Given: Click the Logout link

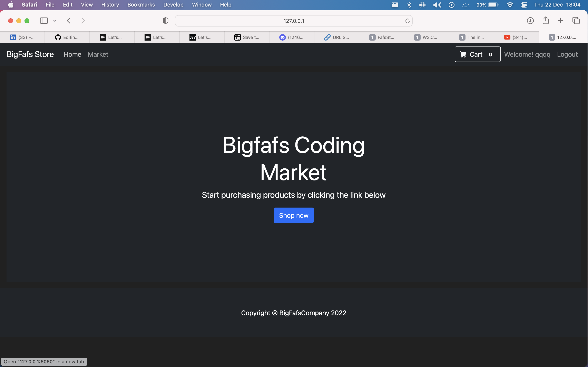Looking at the screenshot, I should coord(567,54).
